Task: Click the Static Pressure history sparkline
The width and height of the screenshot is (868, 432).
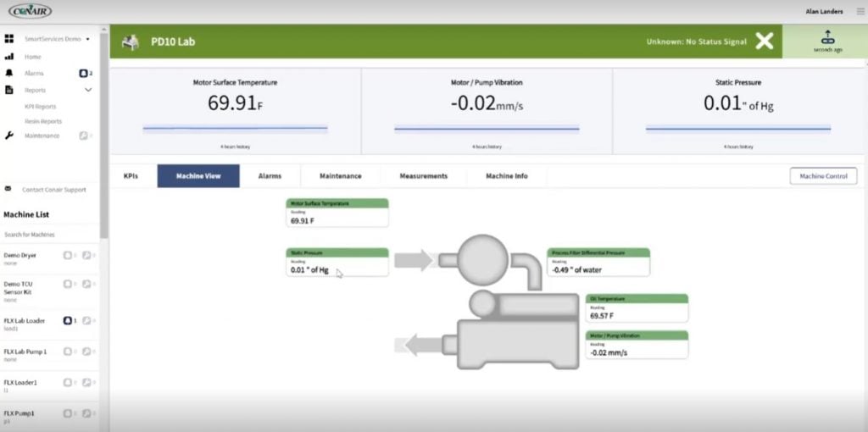Action: pos(738,129)
